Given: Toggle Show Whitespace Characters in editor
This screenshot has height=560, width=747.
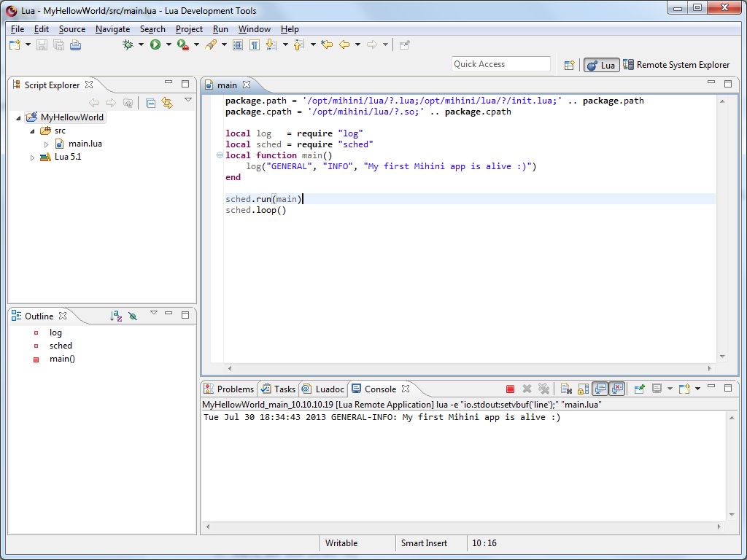Looking at the screenshot, I should point(253,44).
